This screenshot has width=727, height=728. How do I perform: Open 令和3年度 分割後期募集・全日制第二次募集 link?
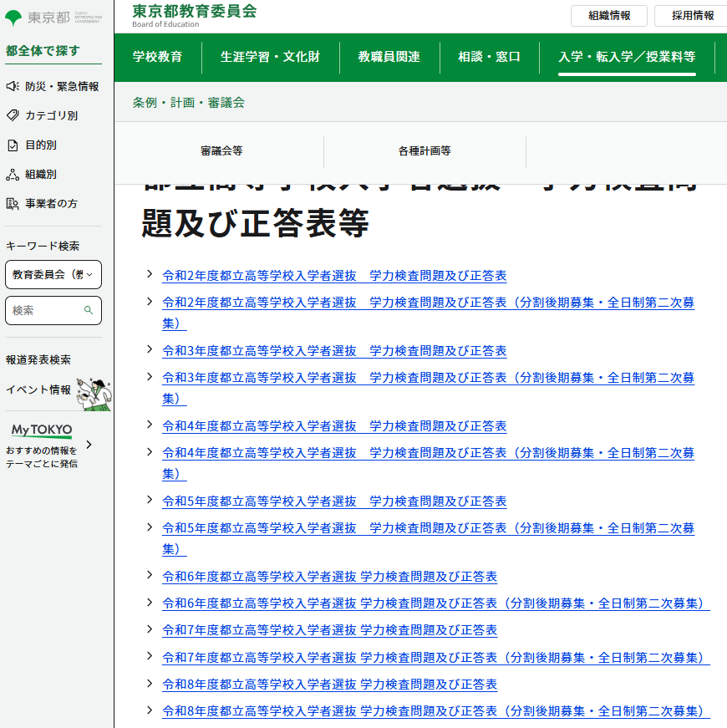coord(428,388)
